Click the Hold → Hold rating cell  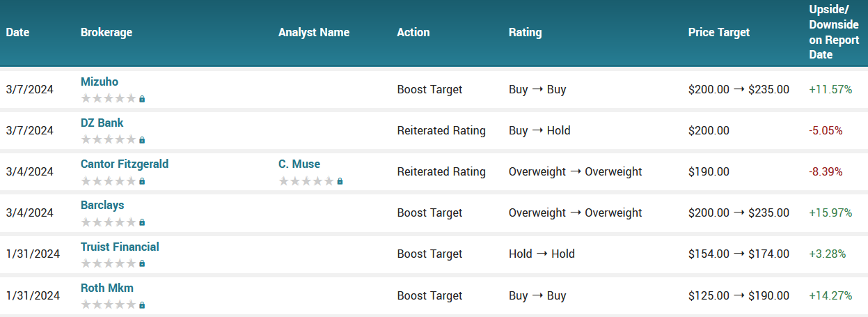tap(542, 254)
